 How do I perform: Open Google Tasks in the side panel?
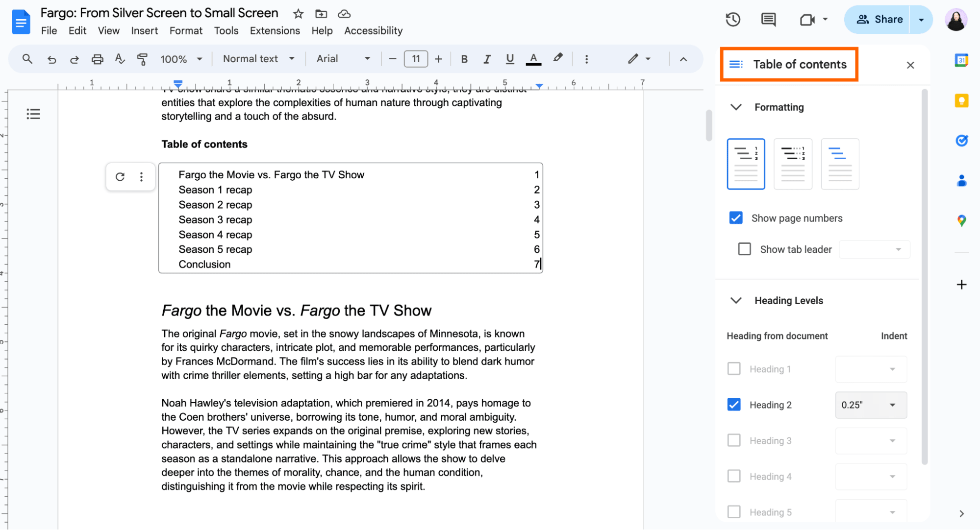961,141
